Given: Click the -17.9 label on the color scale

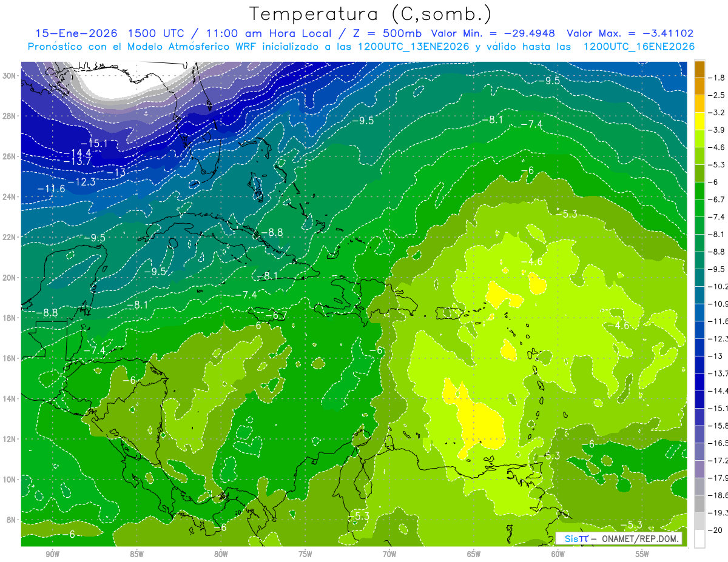Looking at the screenshot, I should point(718,478).
